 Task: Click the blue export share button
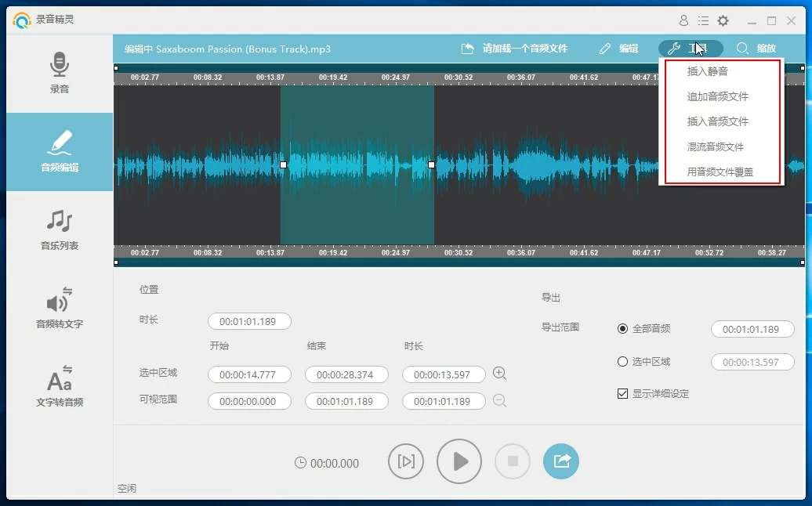click(561, 461)
